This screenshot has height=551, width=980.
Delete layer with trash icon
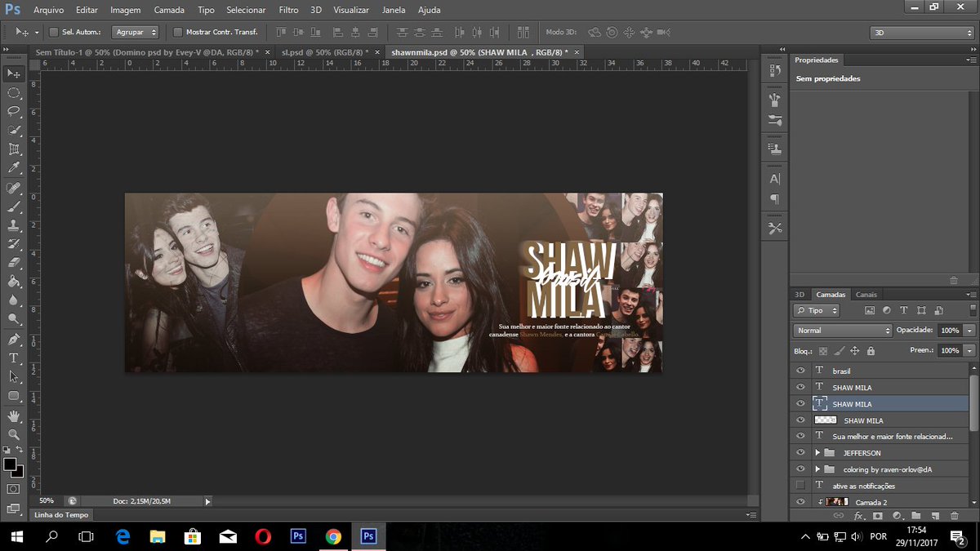point(954,515)
